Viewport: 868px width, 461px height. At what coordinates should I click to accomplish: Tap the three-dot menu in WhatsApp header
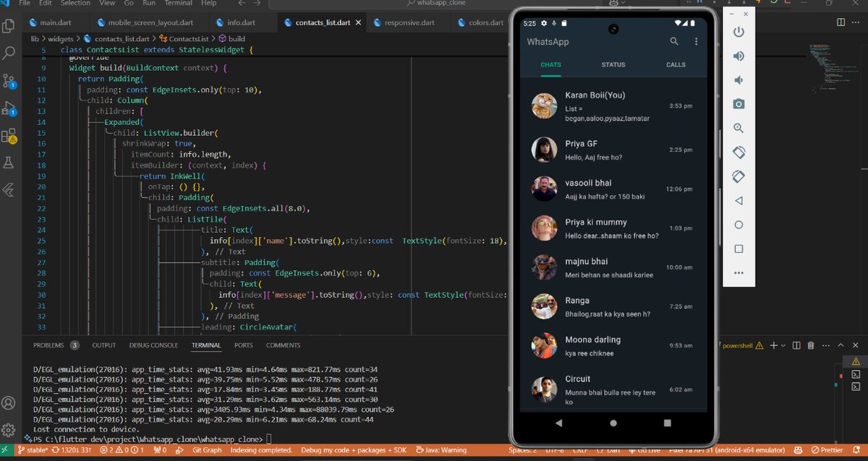point(696,42)
